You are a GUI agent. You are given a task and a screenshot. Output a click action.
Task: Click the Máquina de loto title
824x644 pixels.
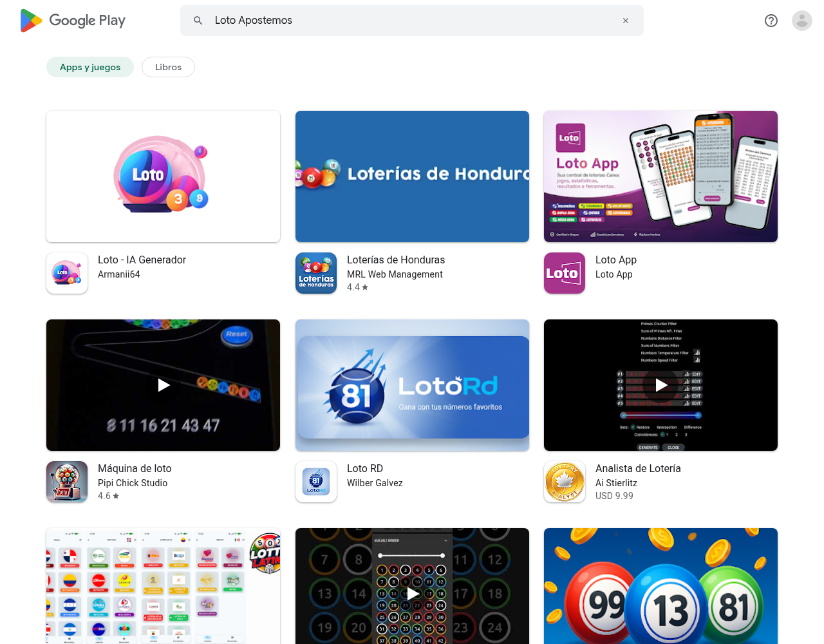(135, 468)
